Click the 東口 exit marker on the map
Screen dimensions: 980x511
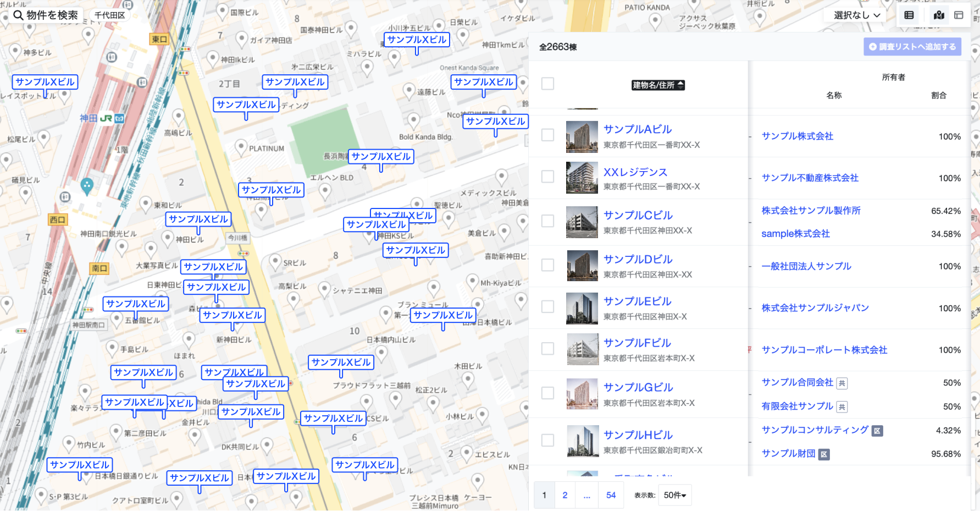[x=159, y=39]
